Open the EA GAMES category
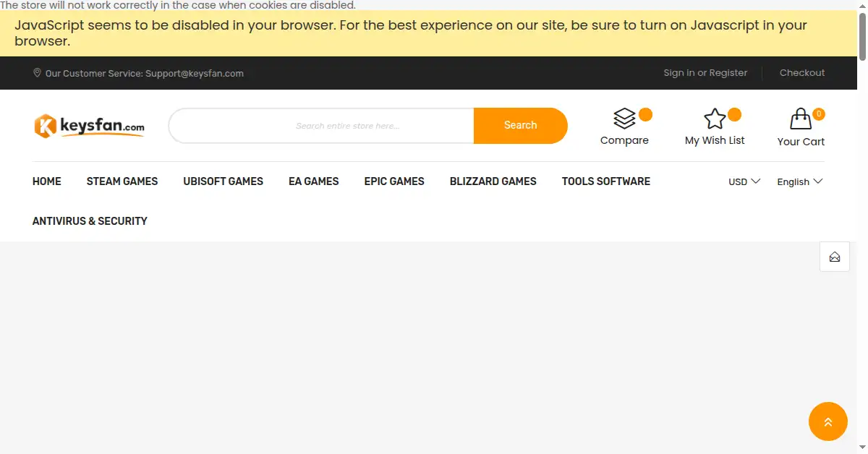 click(314, 181)
